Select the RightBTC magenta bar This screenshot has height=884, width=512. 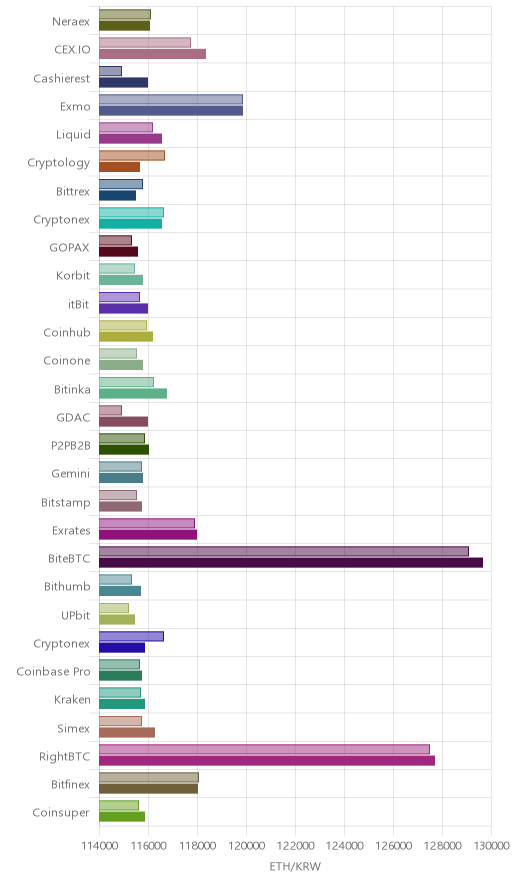coord(267,761)
